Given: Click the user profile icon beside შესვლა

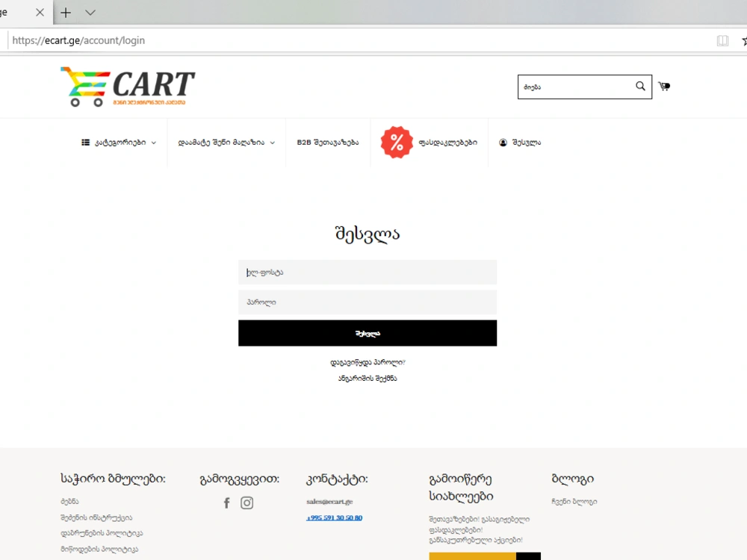Looking at the screenshot, I should [x=503, y=143].
